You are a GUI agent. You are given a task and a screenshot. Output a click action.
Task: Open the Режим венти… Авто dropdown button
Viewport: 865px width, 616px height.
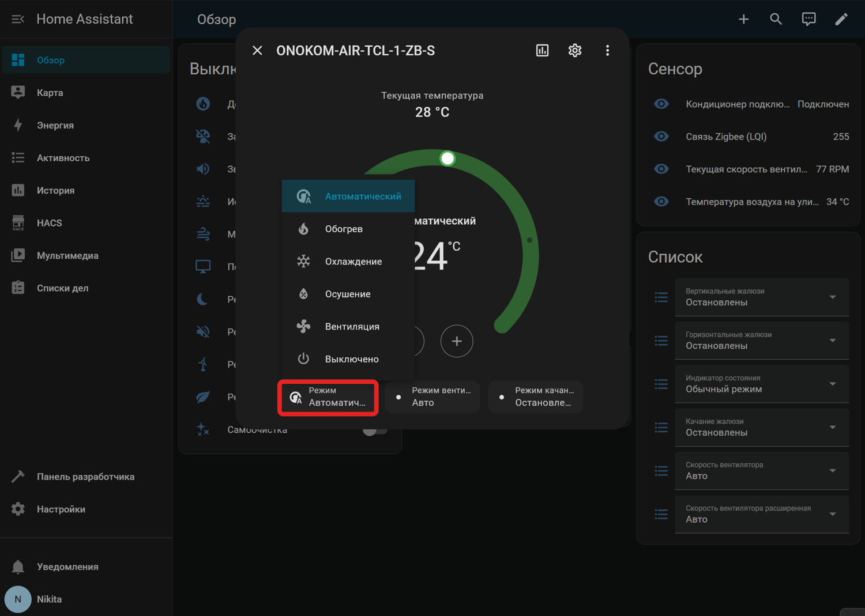tap(432, 397)
